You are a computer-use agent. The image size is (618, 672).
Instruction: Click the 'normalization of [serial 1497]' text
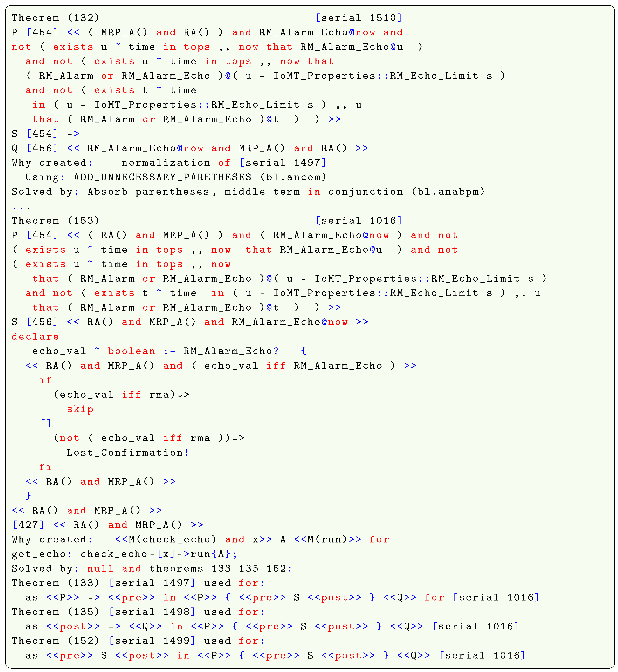(224, 163)
